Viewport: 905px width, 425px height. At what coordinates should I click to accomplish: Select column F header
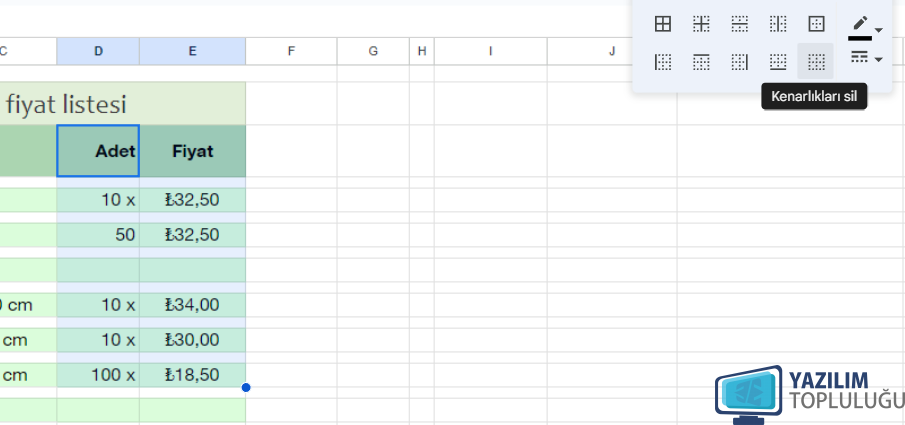(291, 51)
